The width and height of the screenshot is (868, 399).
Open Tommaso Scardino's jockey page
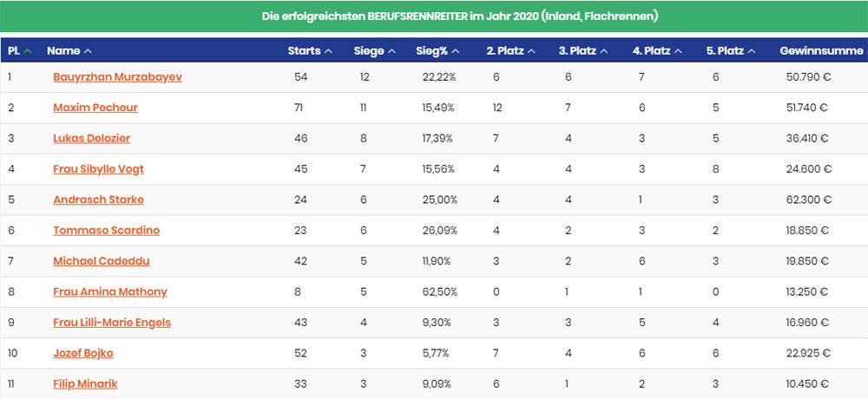click(x=106, y=230)
